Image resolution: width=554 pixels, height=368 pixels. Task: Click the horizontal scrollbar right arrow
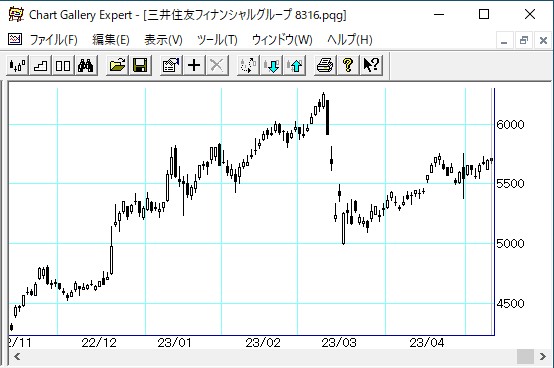[x=543, y=356]
